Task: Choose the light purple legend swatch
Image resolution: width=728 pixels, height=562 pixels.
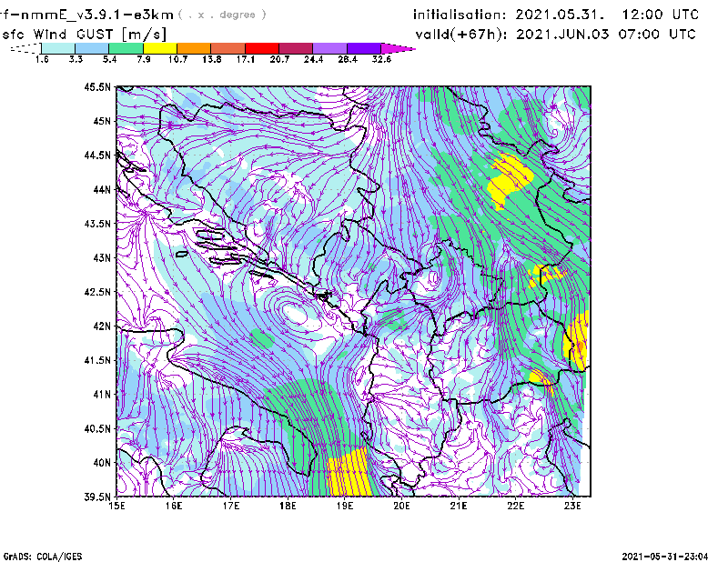Action: point(330,48)
